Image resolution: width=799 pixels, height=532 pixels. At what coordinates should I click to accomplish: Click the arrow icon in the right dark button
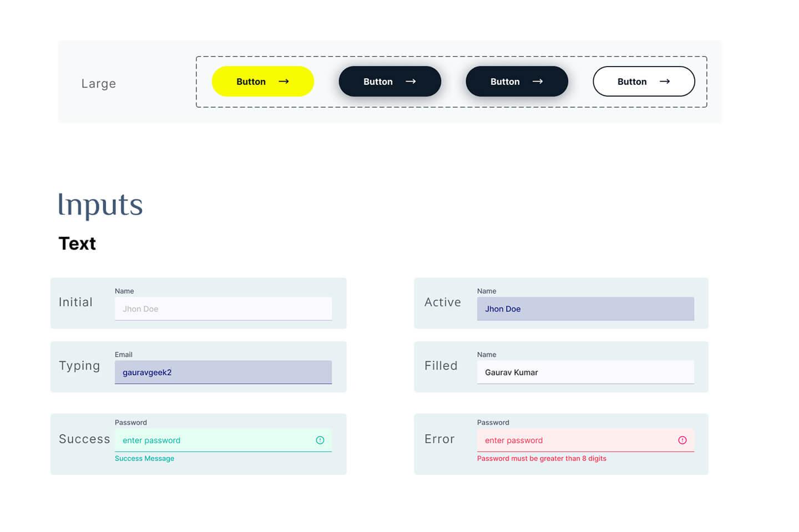pos(537,82)
